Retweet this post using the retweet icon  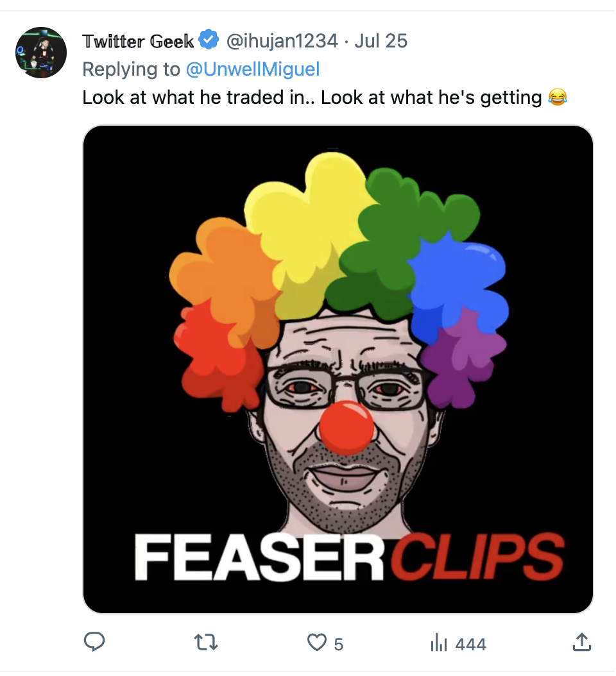pos(205,642)
